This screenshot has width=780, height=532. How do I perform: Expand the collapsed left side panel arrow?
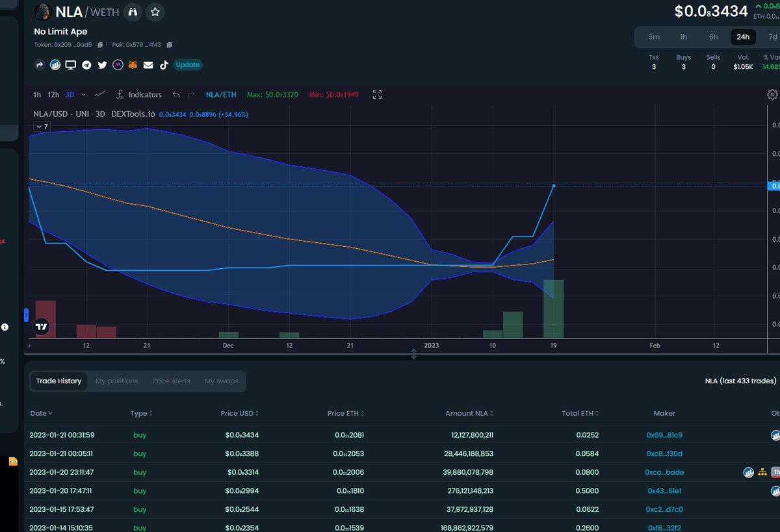[x=27, y=315]
